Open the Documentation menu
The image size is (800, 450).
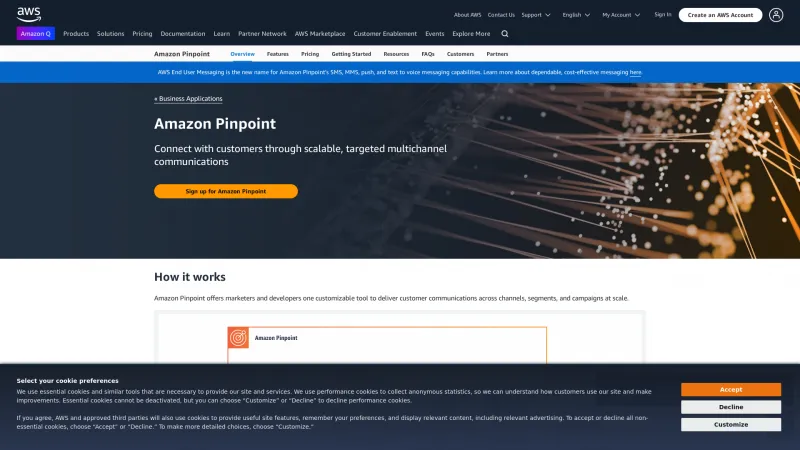click(183, 34)
